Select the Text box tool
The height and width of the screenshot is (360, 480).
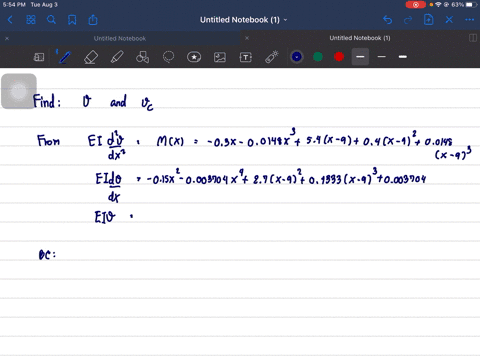(246, 57)
